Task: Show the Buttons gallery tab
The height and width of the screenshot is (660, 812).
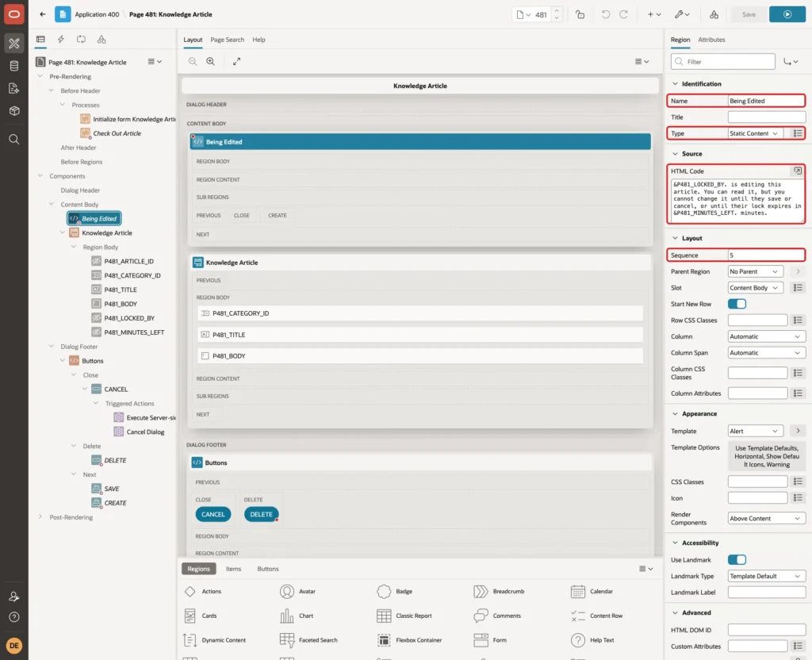Action: [268, 569]
